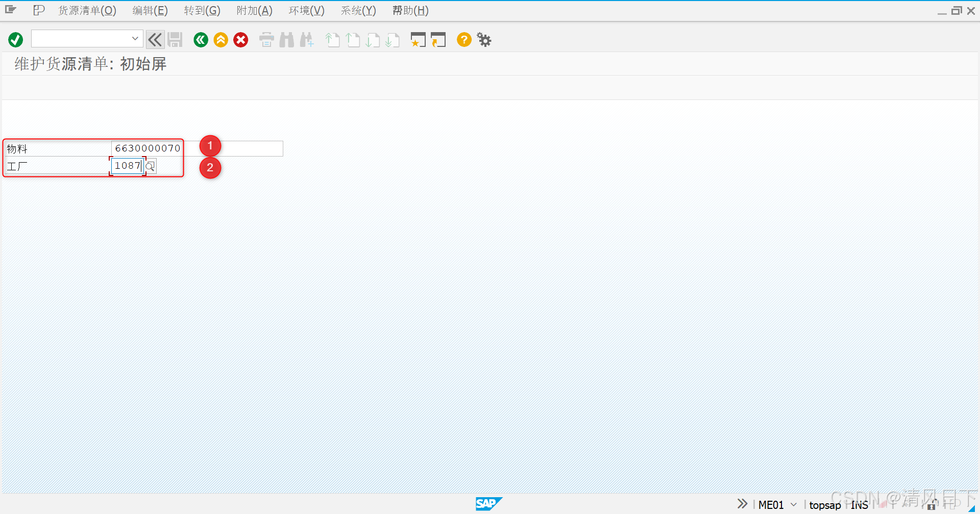Click the green Back arrow icon
The height and width of the screenshot is (514, 980).
click(201, 40)
